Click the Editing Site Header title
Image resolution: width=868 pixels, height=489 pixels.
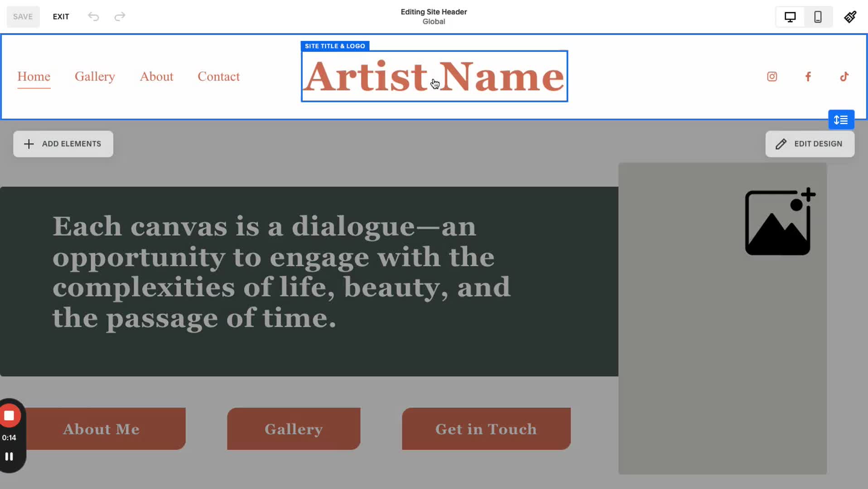coord(434,12)
